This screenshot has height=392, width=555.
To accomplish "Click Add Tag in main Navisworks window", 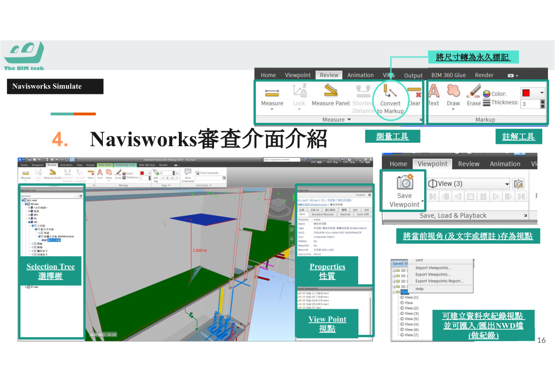I will 156,176.
